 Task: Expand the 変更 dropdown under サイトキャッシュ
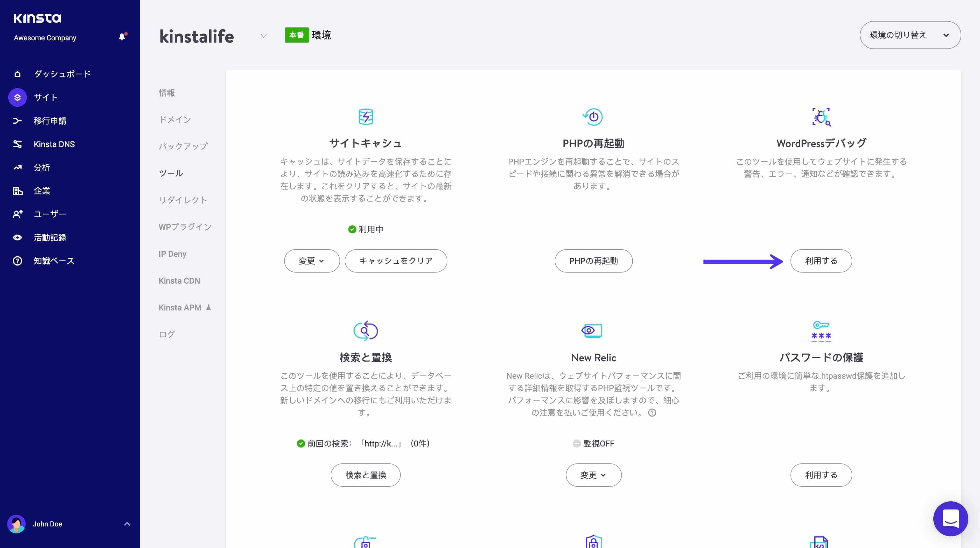pos(311,261)
